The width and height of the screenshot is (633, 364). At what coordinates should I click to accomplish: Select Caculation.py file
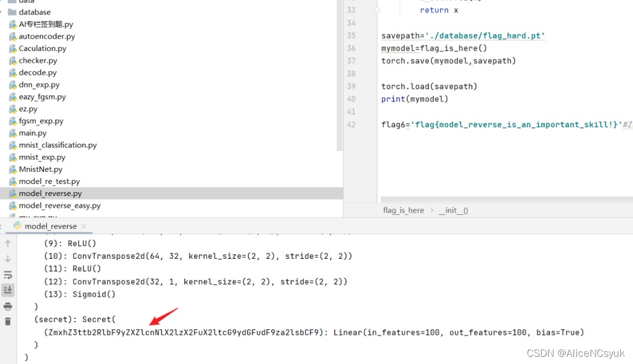click(x=42, y=48)
